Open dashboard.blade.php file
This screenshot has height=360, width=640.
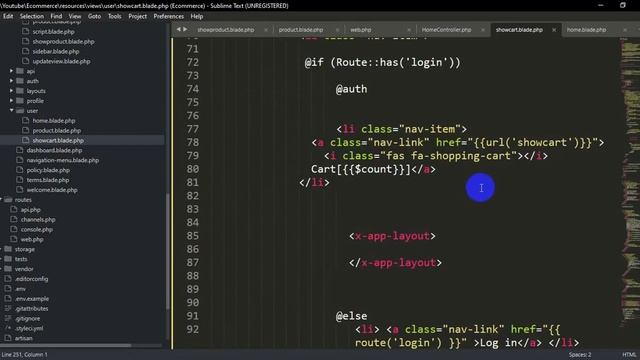point(54,150)
